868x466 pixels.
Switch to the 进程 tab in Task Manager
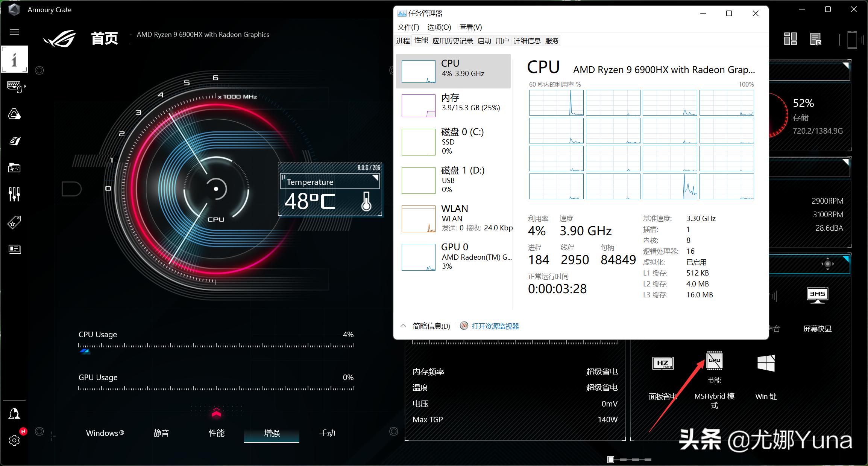(402, 41)
